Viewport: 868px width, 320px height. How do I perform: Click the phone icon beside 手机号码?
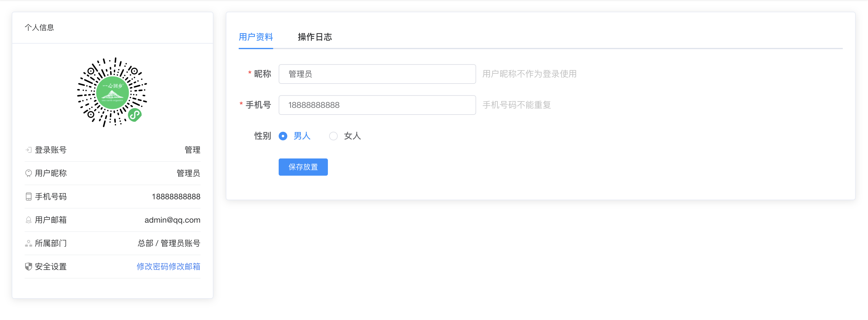tap(28, 197)
